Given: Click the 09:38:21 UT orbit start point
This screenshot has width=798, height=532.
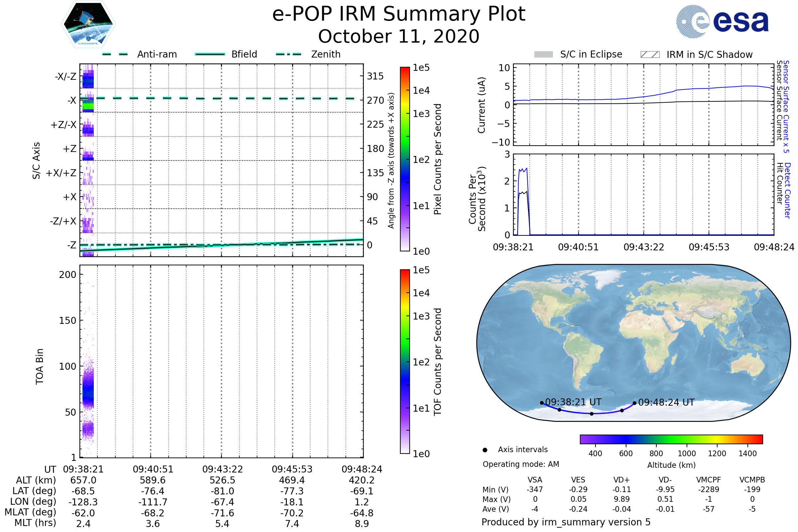Looking at the screenshot, I should (x=542, y=403).
